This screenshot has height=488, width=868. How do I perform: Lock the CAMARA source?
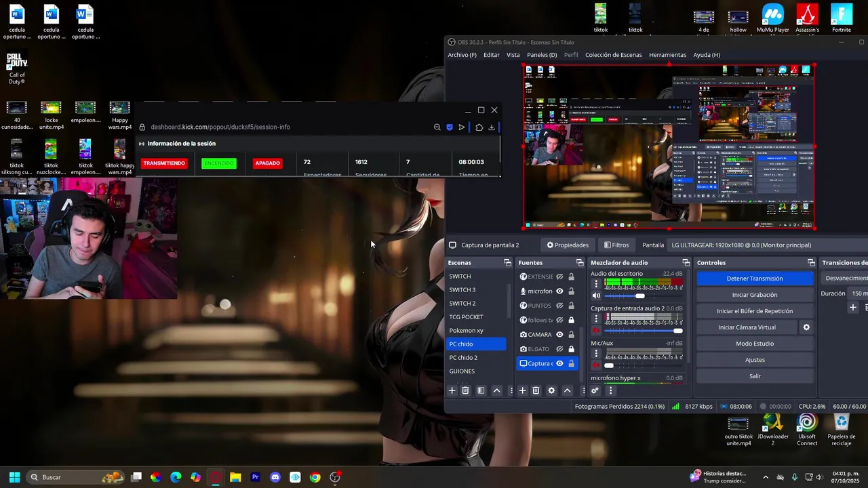pos(571,335)
